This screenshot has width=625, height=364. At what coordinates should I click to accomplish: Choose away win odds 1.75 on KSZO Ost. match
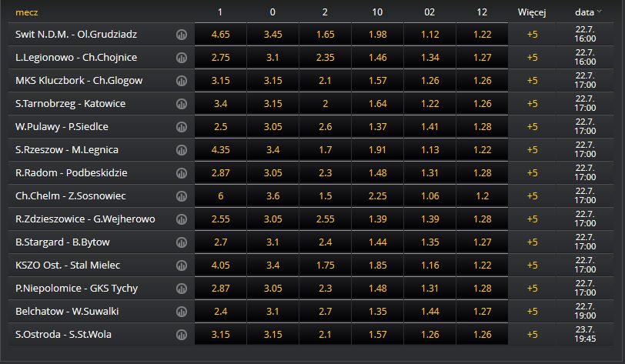tap(325, 265)
